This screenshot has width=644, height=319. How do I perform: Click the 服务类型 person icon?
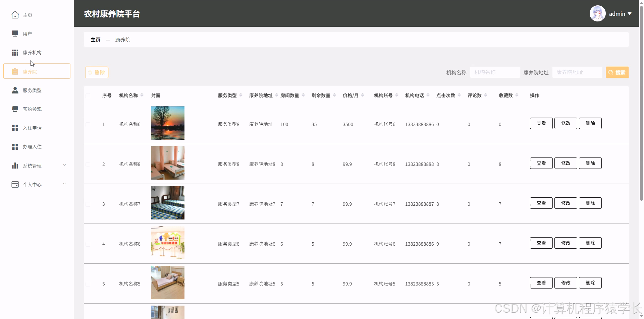(15, 90)
